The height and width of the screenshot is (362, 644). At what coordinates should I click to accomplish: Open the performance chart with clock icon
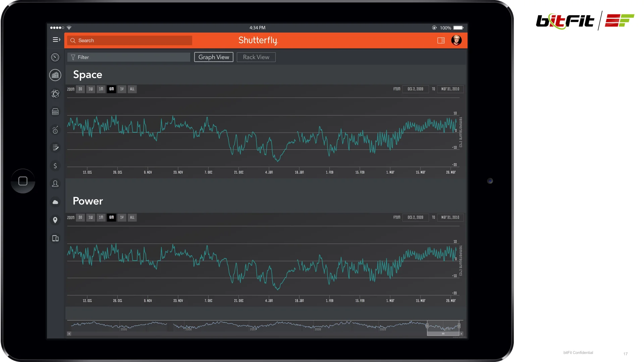coord(55,130)
